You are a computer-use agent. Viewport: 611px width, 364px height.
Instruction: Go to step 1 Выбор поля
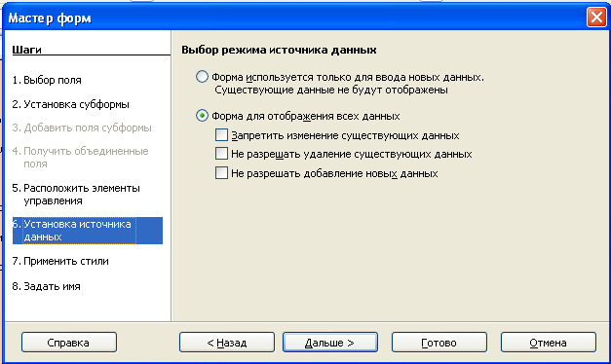tap(47, 80)
